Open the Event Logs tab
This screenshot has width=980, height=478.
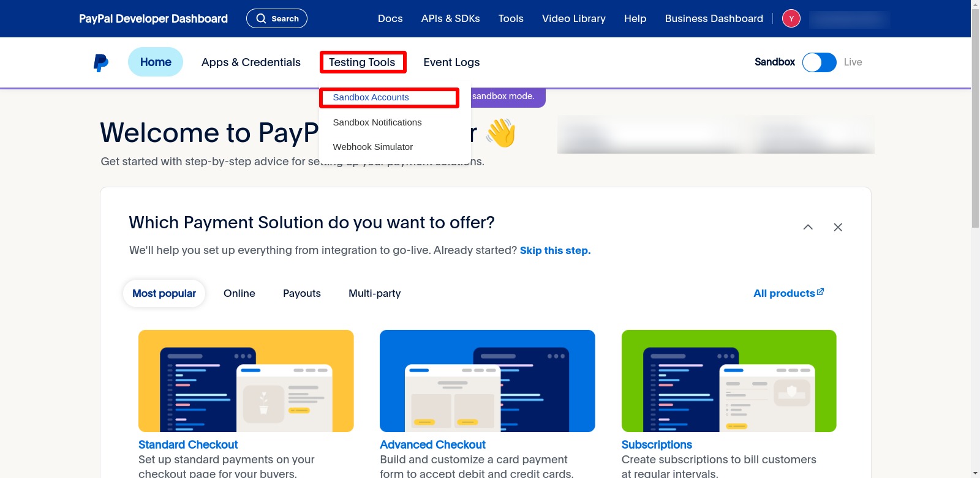[x=451, y=62]
